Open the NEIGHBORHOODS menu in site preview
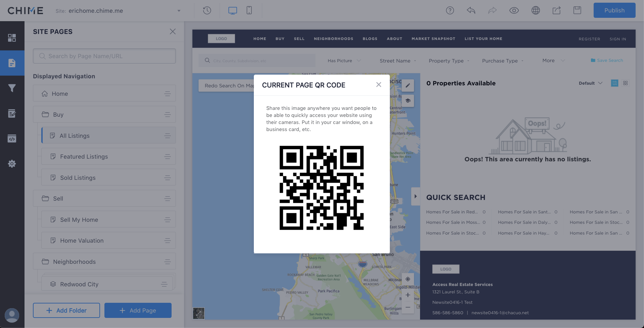 [x=333, y=39]
